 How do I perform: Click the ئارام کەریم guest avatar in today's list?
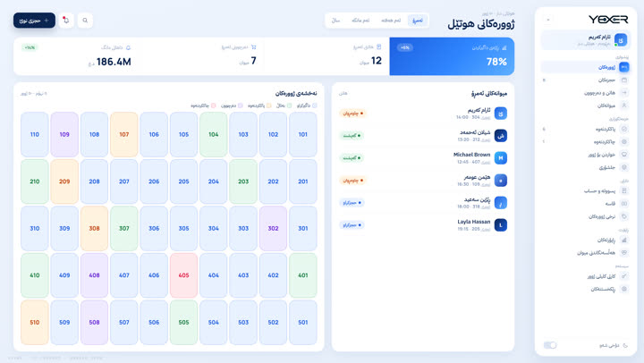coord(500,113)
